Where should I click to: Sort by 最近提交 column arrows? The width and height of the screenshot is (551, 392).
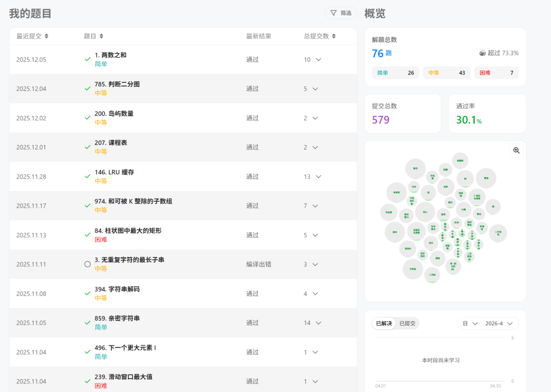(46, 36)
